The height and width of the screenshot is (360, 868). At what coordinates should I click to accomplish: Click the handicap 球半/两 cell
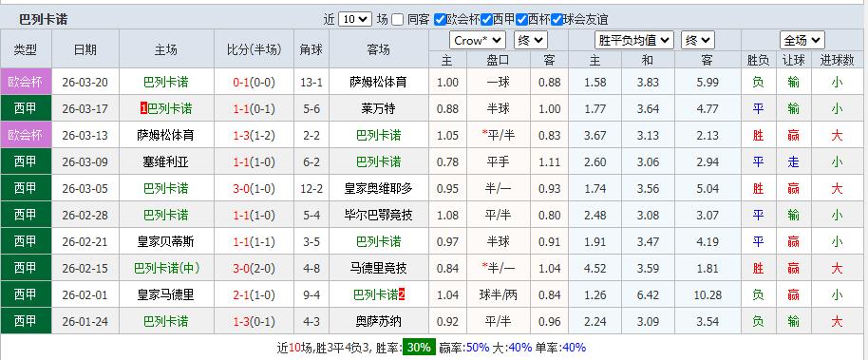click(499, 295)
